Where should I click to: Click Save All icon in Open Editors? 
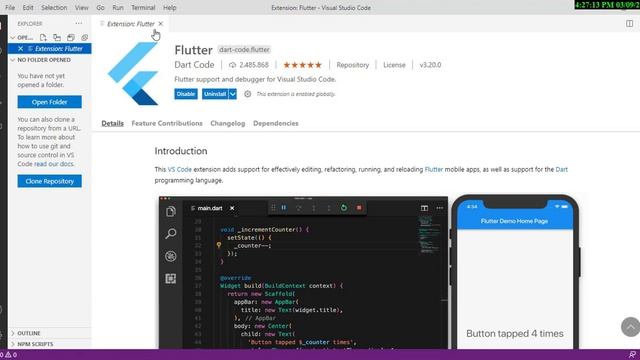coord(71,38)
